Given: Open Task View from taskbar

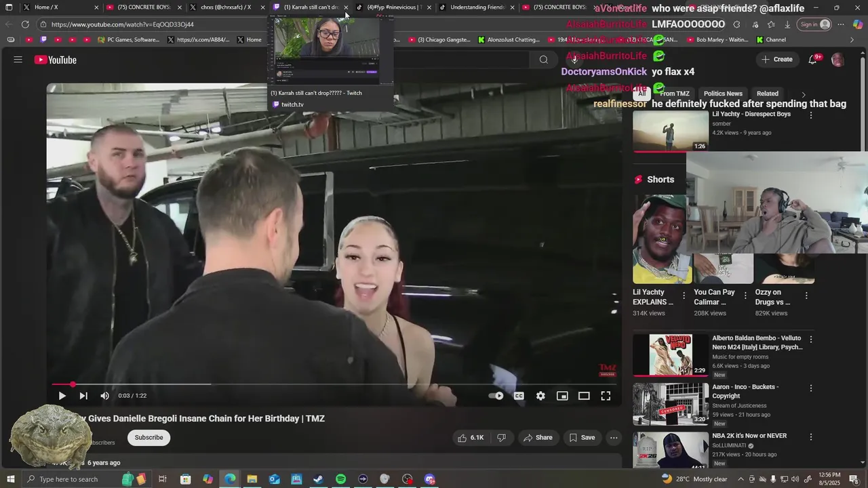Looking at the screenshot, I should point(163,479).
